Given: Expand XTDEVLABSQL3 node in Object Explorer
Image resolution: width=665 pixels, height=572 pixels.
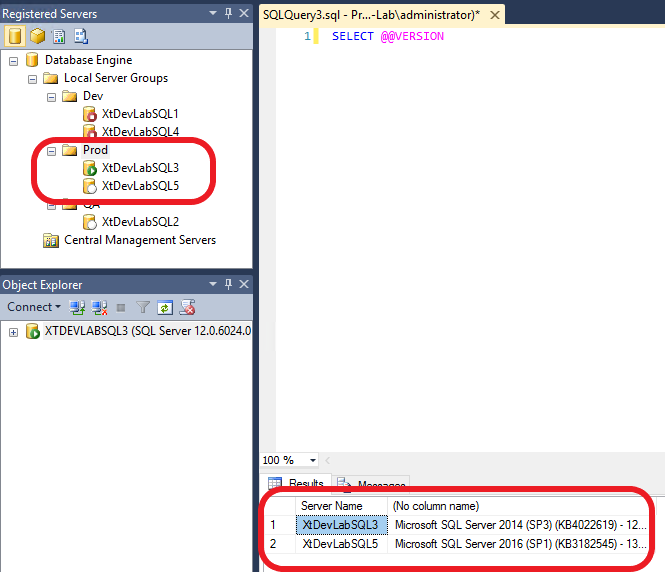Looking at the screenshot, I should 14,332.
